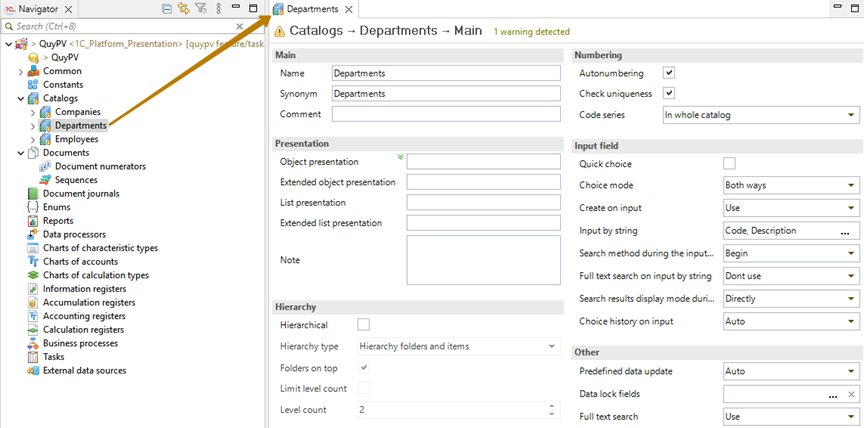
Task: Enable the Hierarchical checkbox
Action: tap(363, 325)
